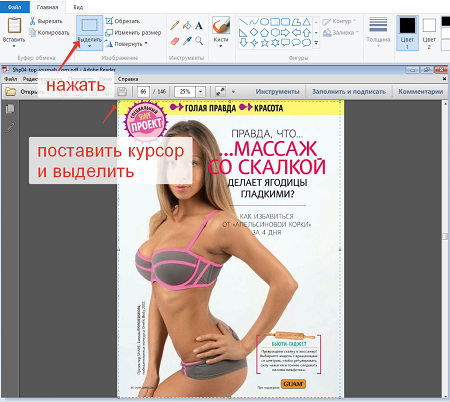450x402 pixels.
Task: Select the Fill with color bucket tool
Action: [187, 25]
